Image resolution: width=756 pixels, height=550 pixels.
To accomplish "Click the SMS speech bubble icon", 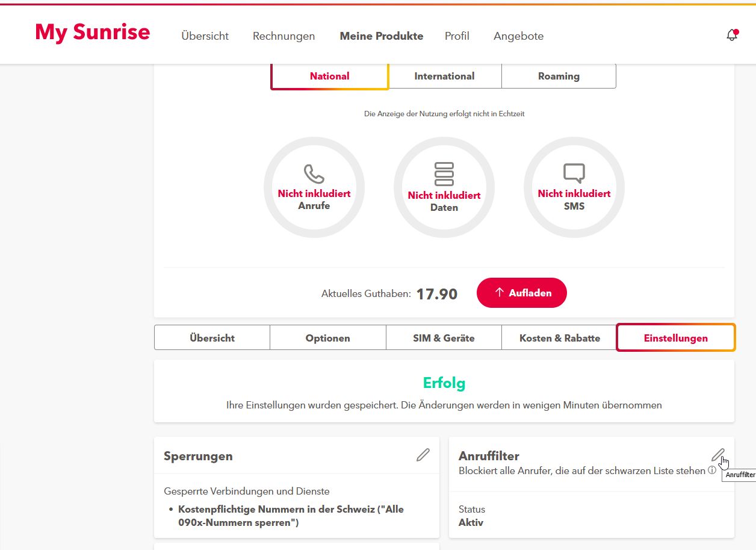I will coord(574,173).
